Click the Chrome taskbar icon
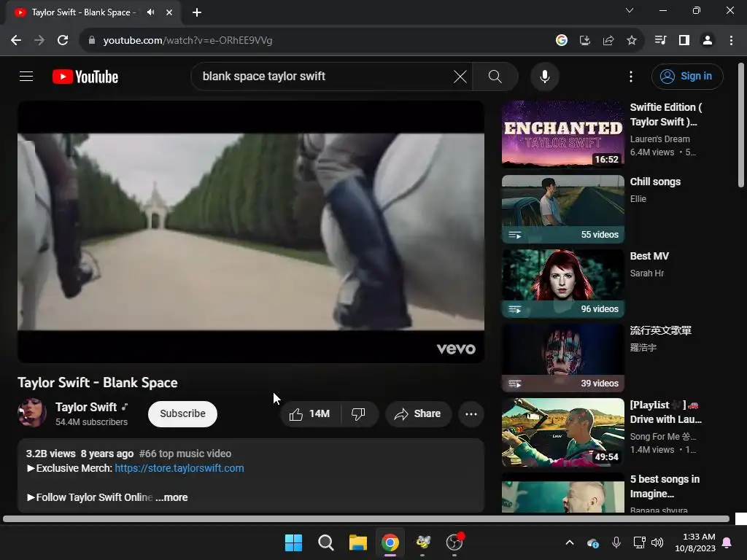747x560 pixels. (x=390, y=542)
